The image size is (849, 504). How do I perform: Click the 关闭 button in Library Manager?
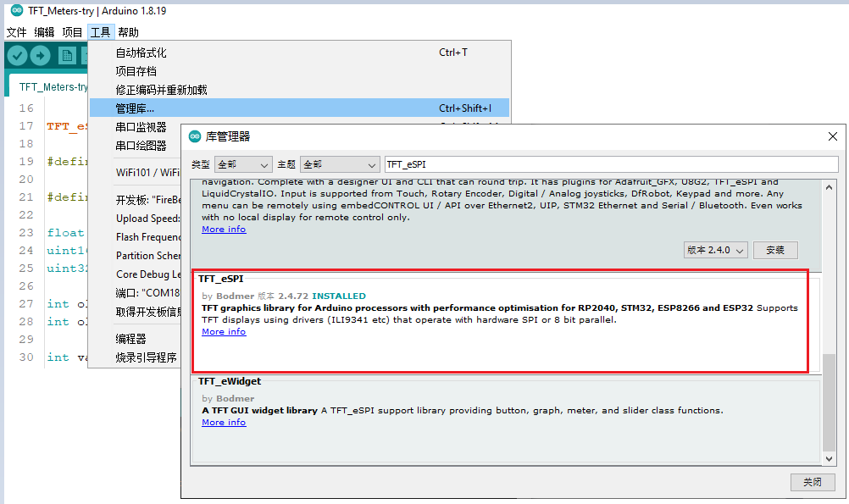[813, 482]
